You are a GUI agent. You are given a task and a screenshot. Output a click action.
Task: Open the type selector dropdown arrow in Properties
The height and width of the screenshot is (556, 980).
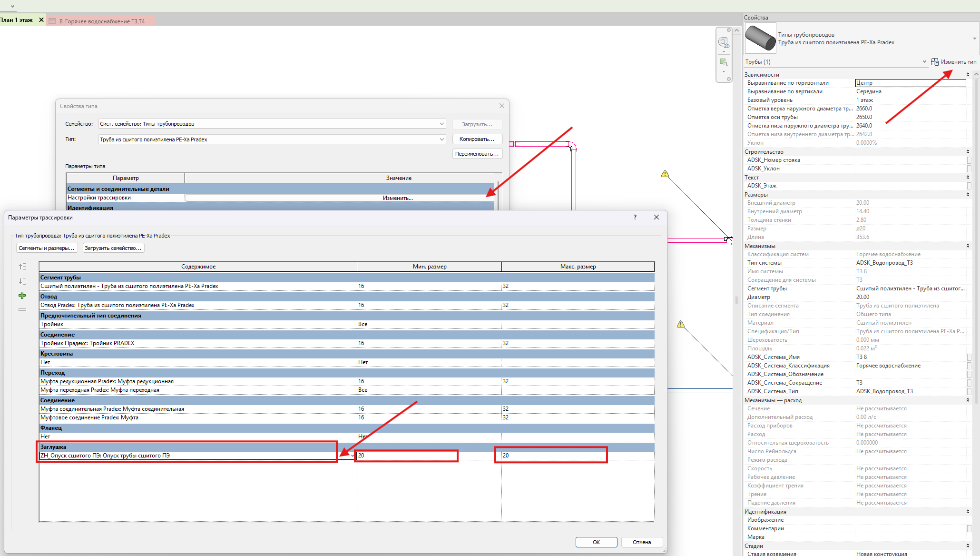[974, 39]
